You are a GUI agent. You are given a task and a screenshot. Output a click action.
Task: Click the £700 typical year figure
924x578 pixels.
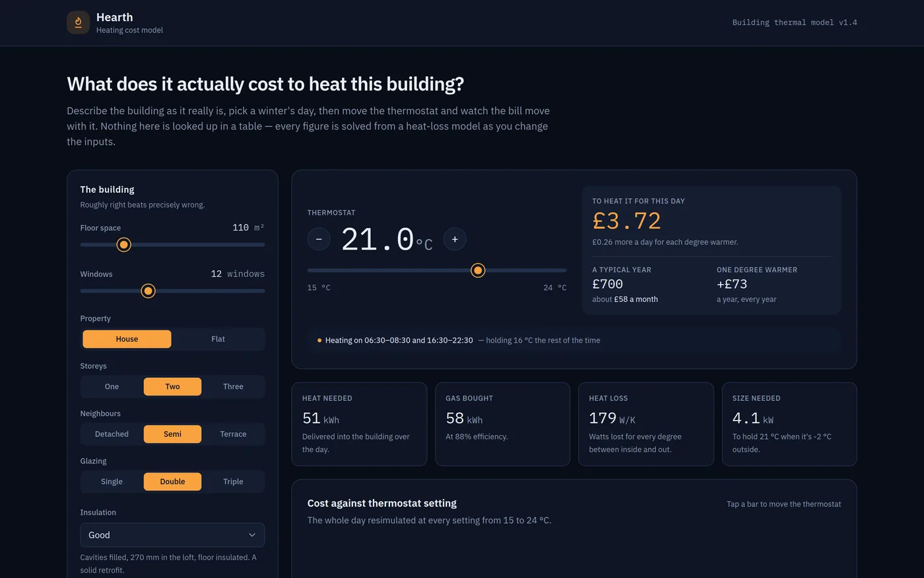click(x=607, y=284)
